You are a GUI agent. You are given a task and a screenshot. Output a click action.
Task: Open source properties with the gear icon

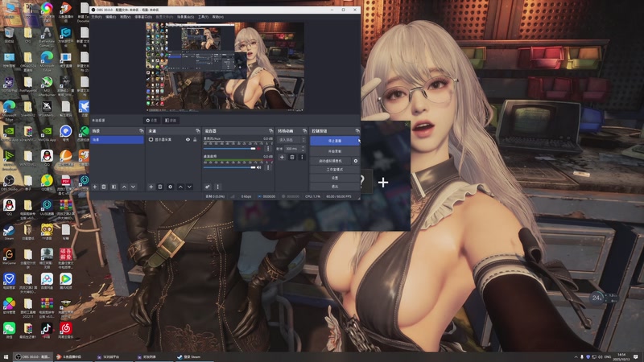[x=170, y=187]
